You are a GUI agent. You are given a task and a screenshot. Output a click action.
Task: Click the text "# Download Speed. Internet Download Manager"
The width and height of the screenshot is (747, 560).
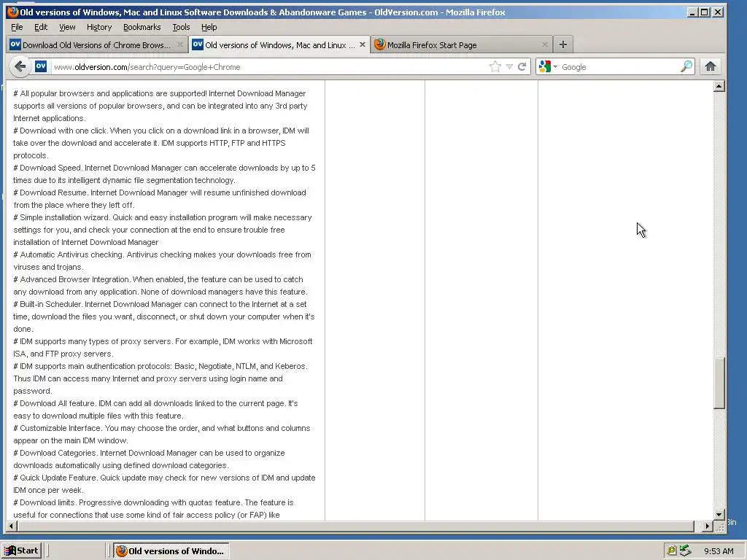click(98, 168)
